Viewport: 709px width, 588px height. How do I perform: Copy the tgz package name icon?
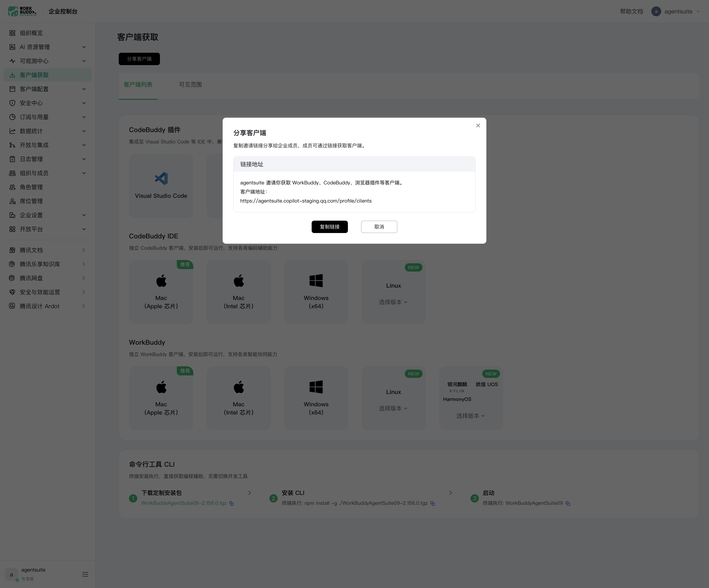click(231, 503)
